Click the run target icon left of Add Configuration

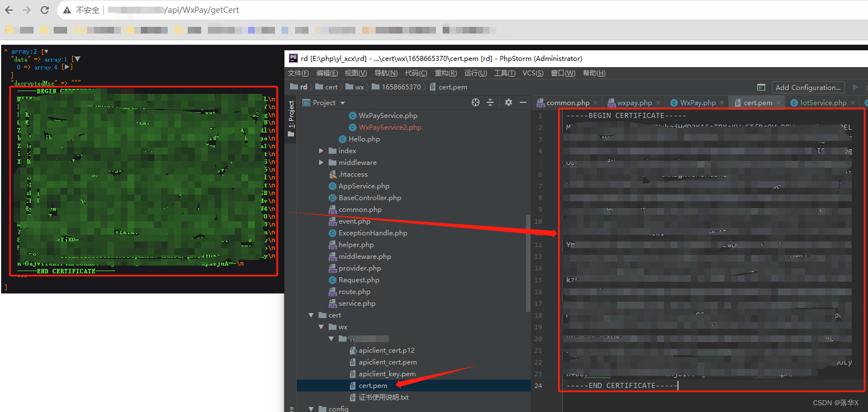point(761,87)
